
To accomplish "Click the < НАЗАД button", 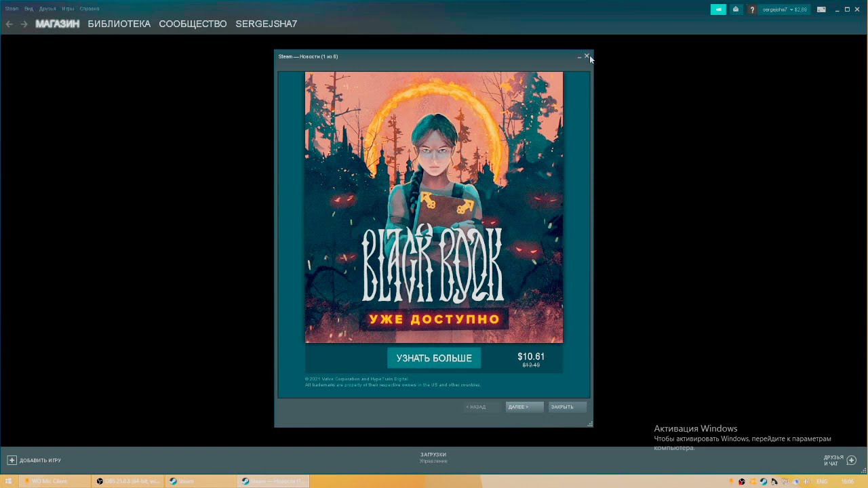I will click(482, 407).
